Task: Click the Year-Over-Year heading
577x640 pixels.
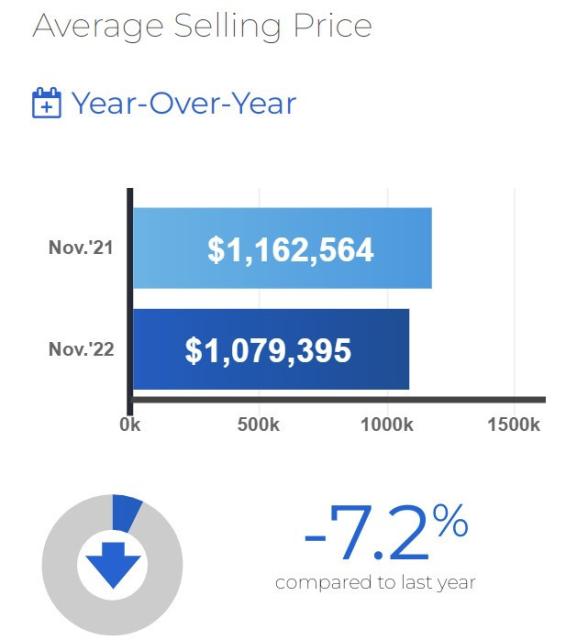Action: (184, 103)
